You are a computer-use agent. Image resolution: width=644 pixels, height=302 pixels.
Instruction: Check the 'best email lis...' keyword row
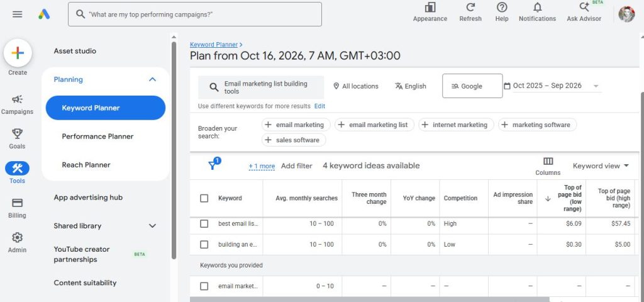point(204,223)
